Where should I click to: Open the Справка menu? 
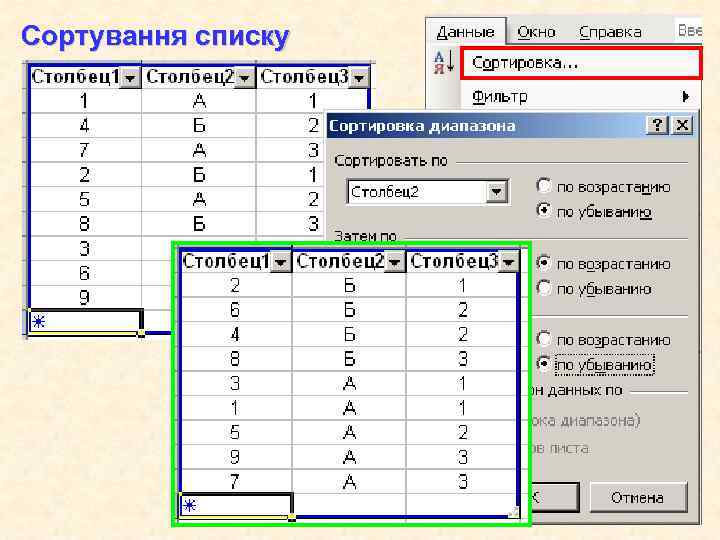click(x=610, y=32)
